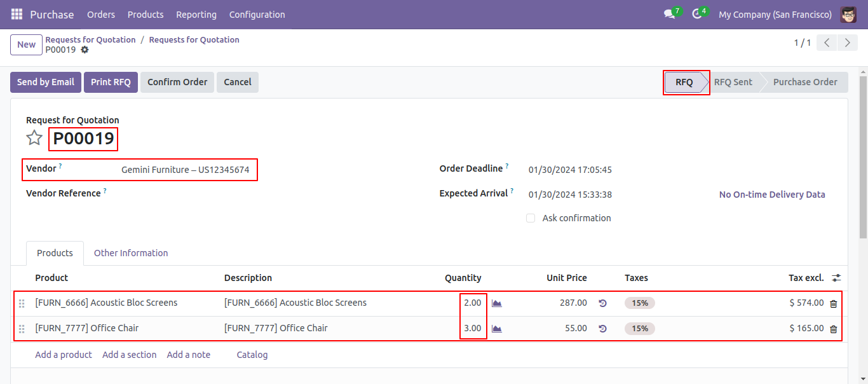
Task: Click the Expected Arrival help question mark
Action: click(x=513, y=191)
